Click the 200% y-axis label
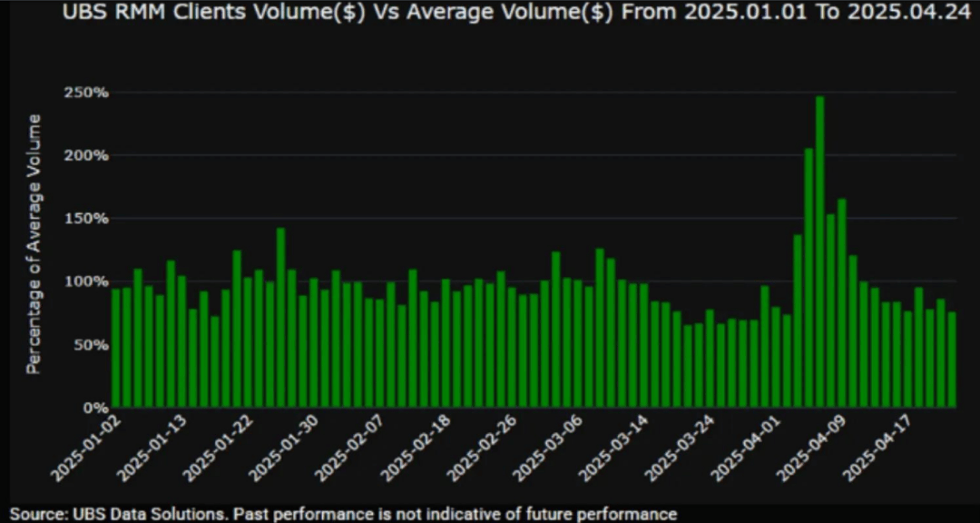The height and width of the screenshot is (523, 980). pyautogui.click(x=86, y=155)
